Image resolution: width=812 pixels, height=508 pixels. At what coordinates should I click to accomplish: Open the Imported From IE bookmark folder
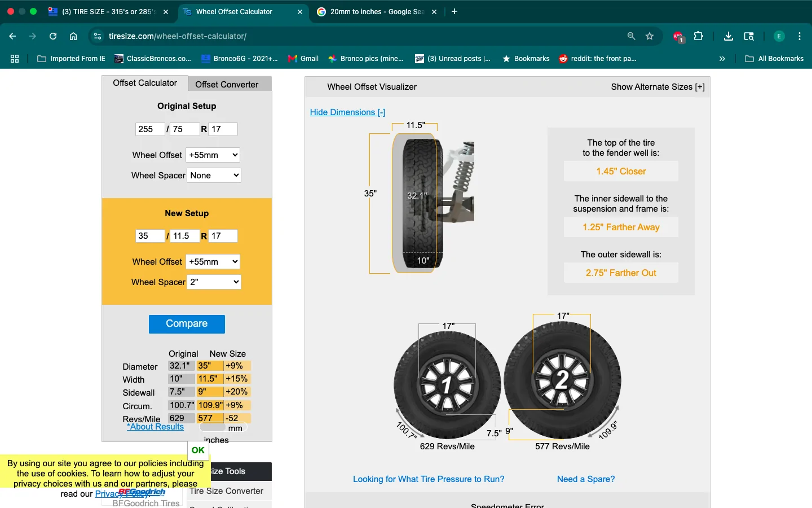click(71, 59)
